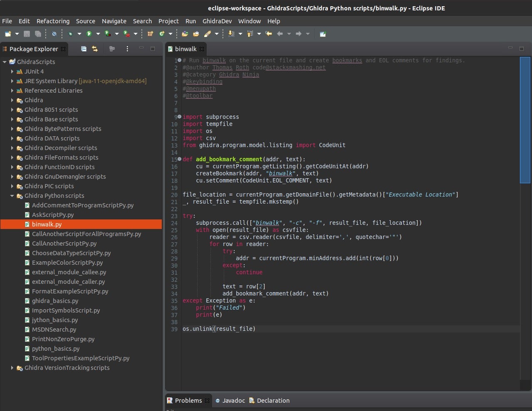Click the editor vertical scrollbar thumb
Screen dimensions: 532x411
point(525,120)
